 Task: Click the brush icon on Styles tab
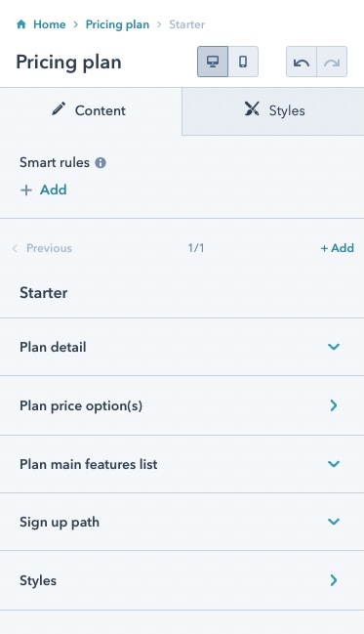[x=252, y=108]
